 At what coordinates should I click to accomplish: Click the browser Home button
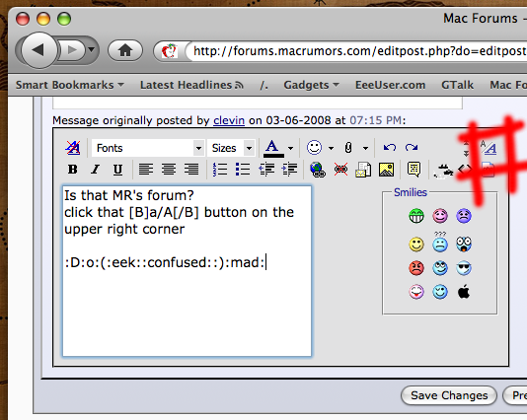pos(125,50)
